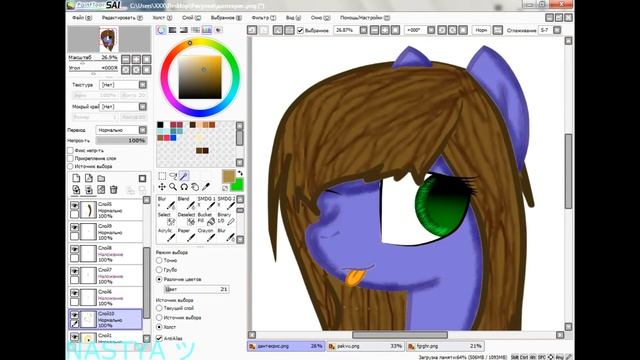Select the rectangular selection tool
Image resolution: width=640 pixels, height=360 pixels.
(x=162, y=176)
